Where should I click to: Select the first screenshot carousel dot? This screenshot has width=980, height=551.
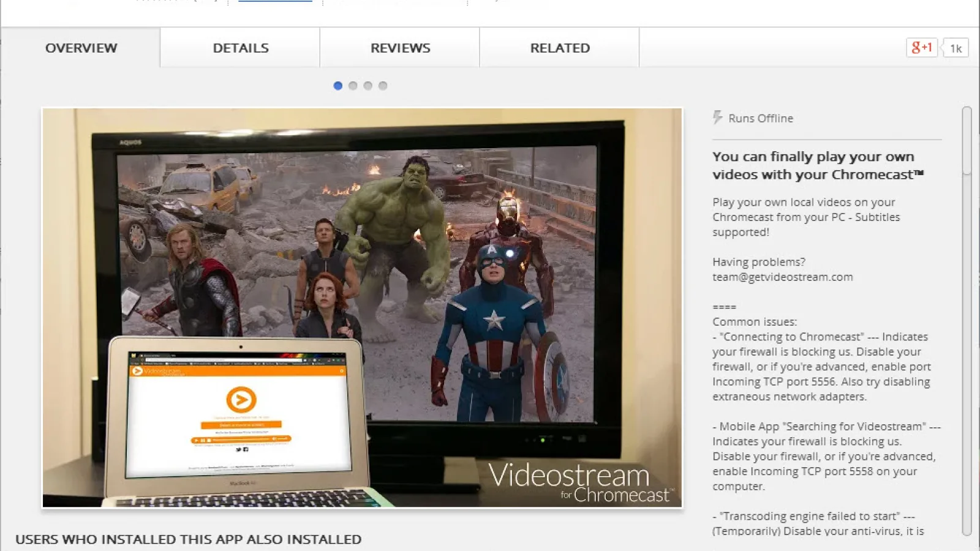pyautogui.click(x=337, y=86)
